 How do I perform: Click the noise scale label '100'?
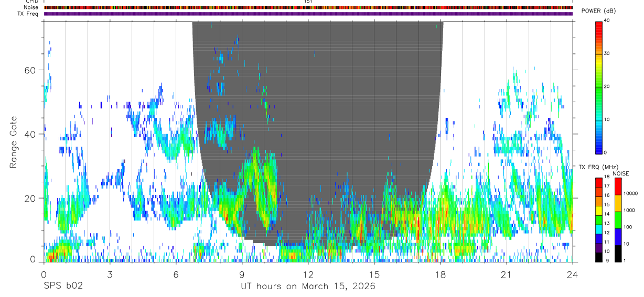pyautogui.click(x=628, y=227)
